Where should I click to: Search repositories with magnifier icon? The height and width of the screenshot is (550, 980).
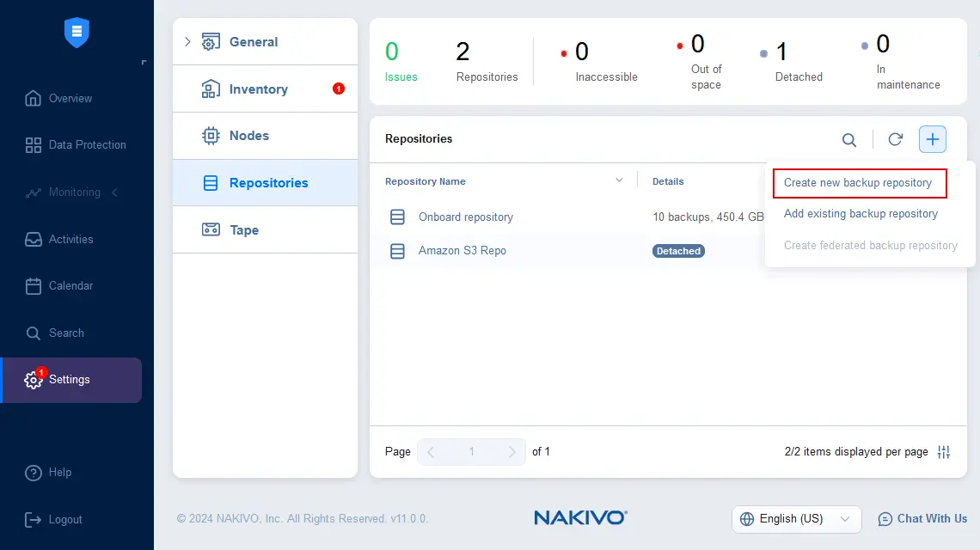(848, 139)
